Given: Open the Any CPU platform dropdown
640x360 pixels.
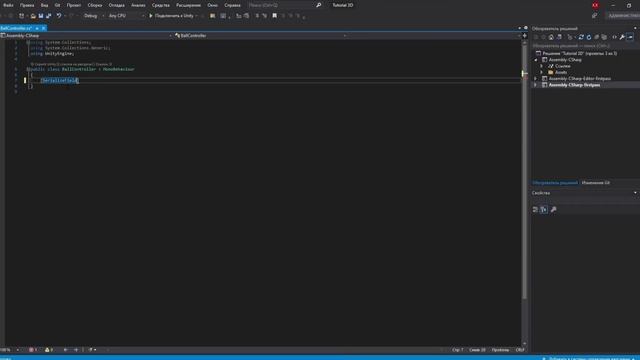Looking at the screenshot, I should [126, 16].
